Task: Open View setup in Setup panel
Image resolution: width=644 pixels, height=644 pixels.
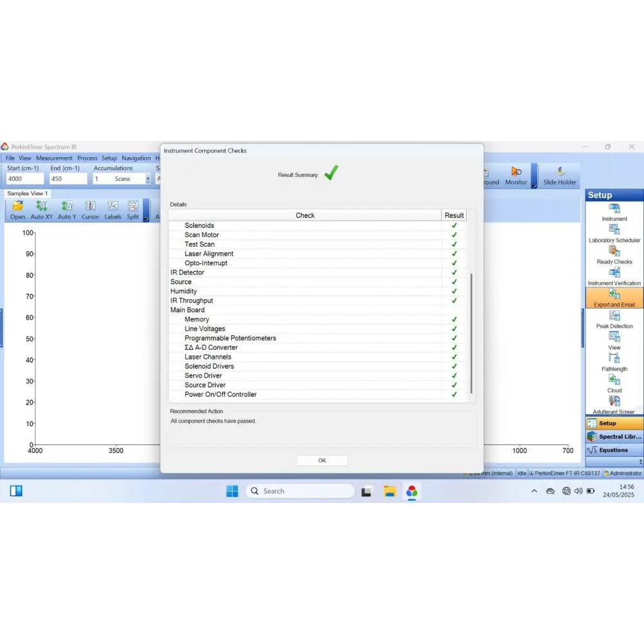Action: click(x=614, y=341)
